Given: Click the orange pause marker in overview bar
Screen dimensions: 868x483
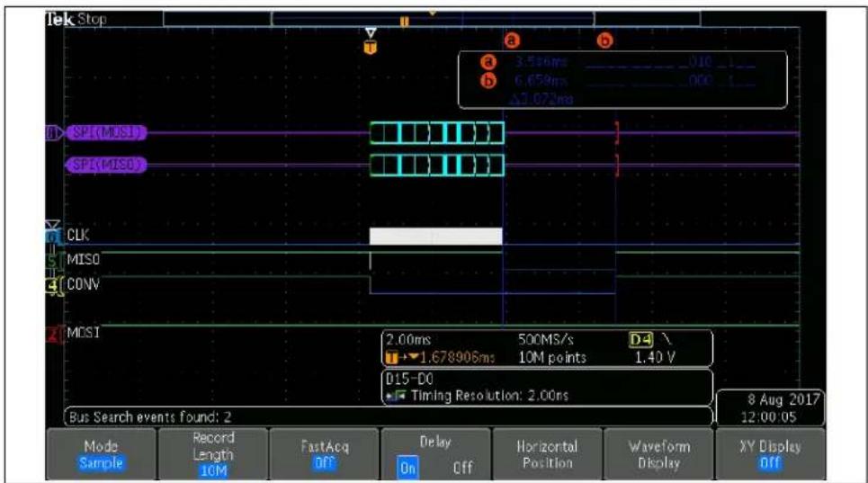Looking at the screenshot, I should (x=405, y=21).
